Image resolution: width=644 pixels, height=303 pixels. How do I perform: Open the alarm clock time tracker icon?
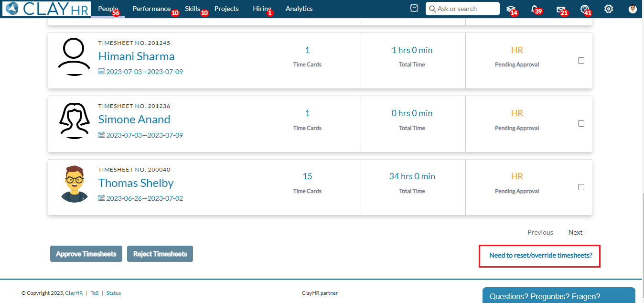[x=414, y=9]
